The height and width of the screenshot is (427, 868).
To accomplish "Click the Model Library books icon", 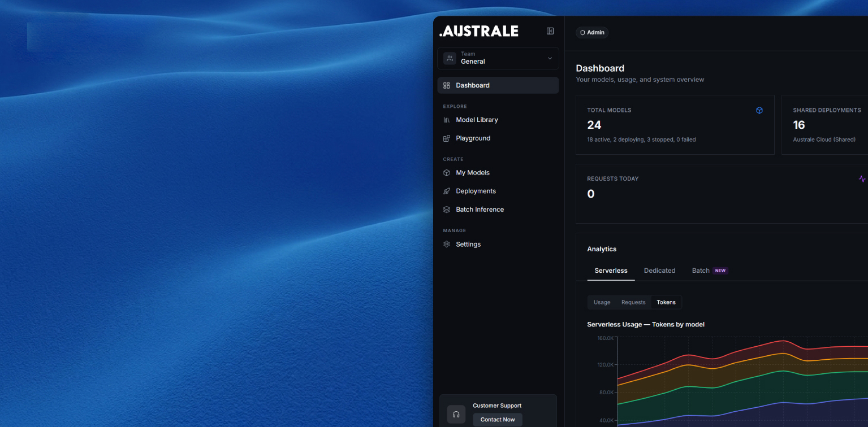I will 447,120.
